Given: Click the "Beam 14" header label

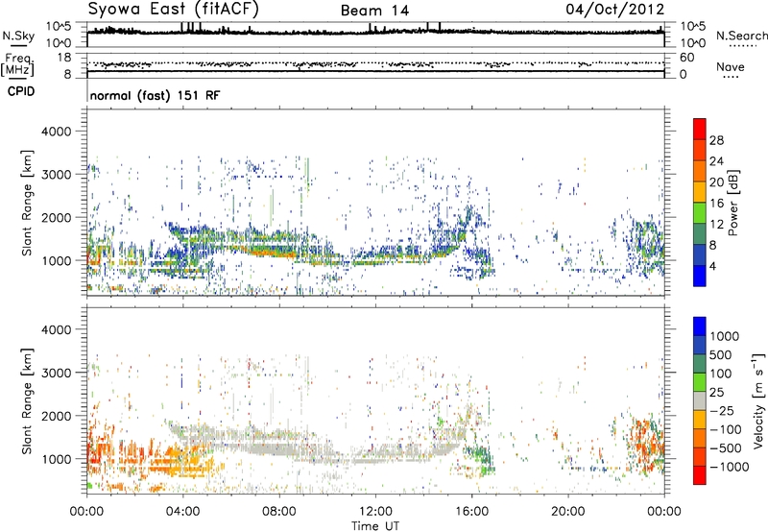Looking at the screenshot, I should (374, 11).
